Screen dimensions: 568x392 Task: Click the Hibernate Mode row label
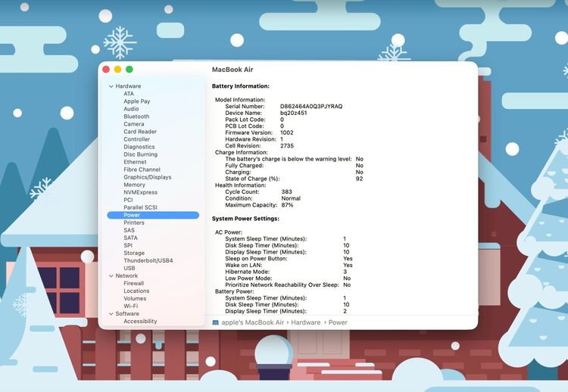248,272
